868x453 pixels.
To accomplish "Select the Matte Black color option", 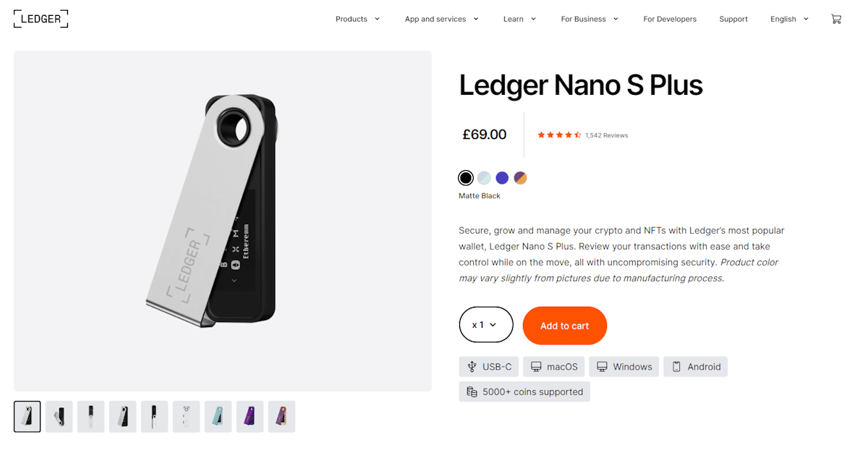I will [466, 178].
